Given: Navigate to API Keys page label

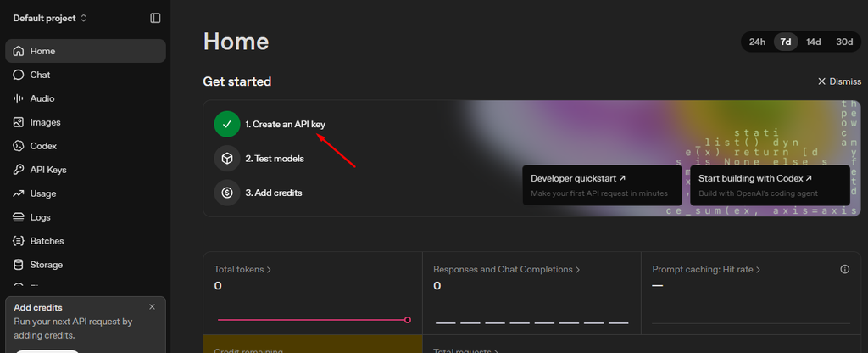Looking at the screenshot, I should (48, 170).
